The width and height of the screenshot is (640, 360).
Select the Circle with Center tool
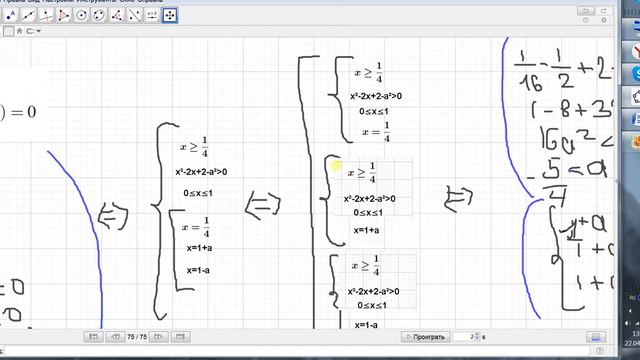click(81, 16)
